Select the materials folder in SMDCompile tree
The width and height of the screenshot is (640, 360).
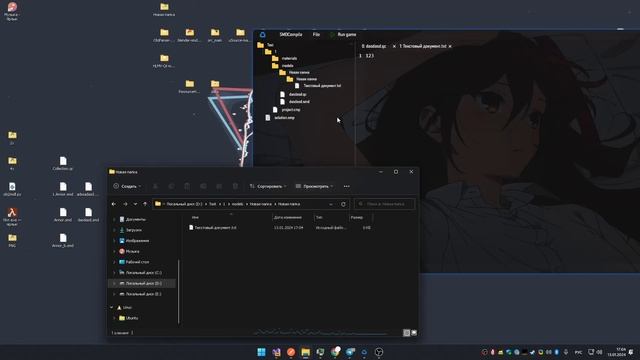284,58
